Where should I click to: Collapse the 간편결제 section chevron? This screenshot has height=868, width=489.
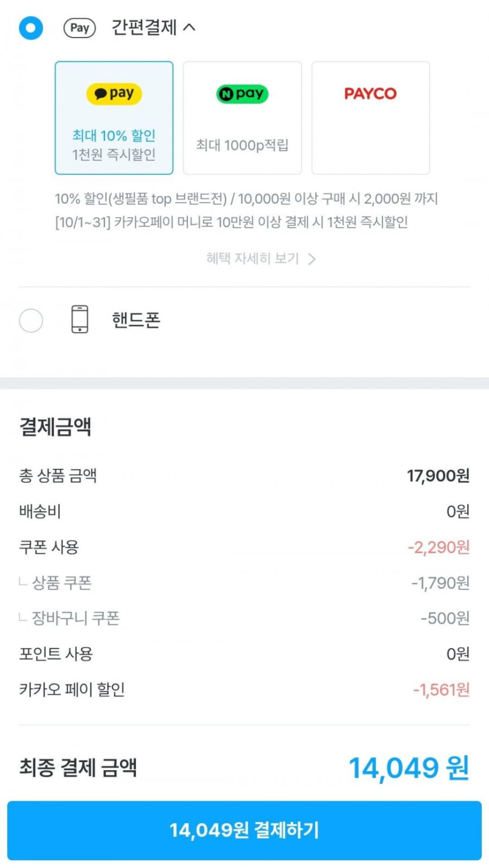189,27
